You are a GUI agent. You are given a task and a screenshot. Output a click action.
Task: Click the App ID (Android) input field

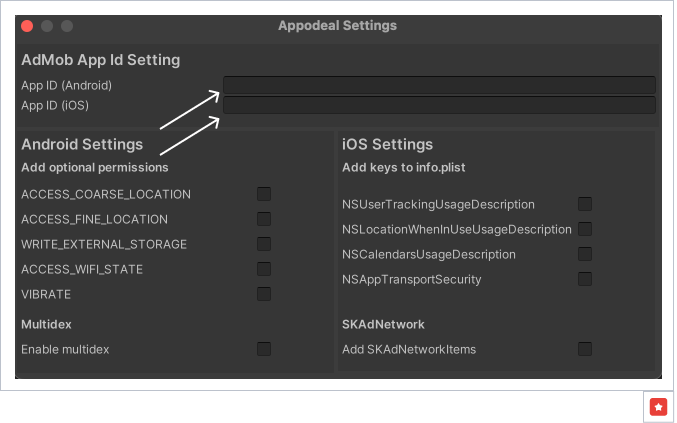pos(438,85)
